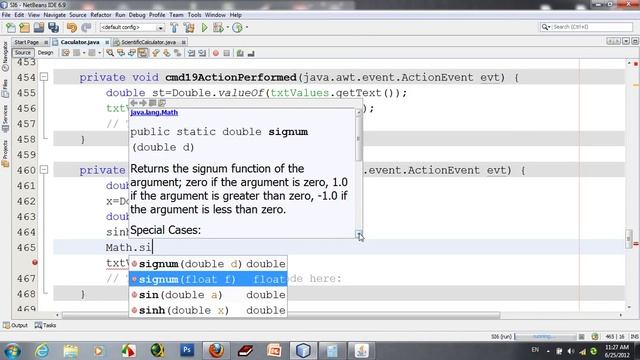Click the red error marker beside line 466
Image resolution: width=640 pixels, height=360 pixels.
pos(35,262)
